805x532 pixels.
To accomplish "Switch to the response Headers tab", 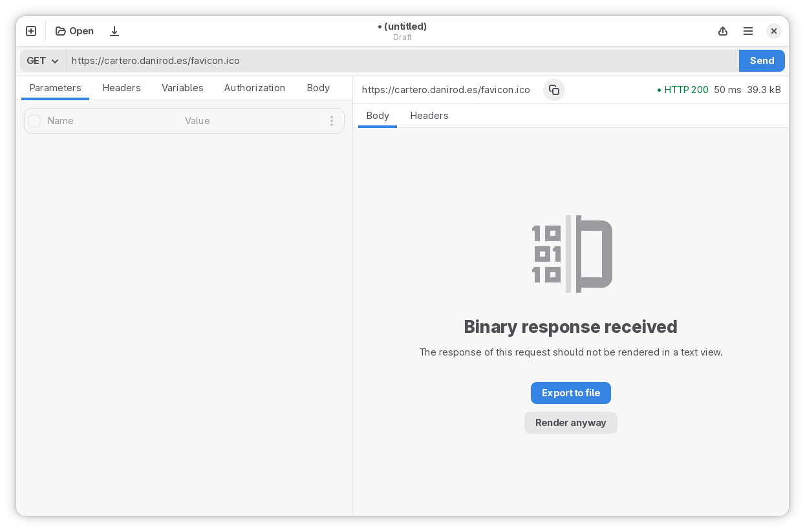I will click(429, 116).
